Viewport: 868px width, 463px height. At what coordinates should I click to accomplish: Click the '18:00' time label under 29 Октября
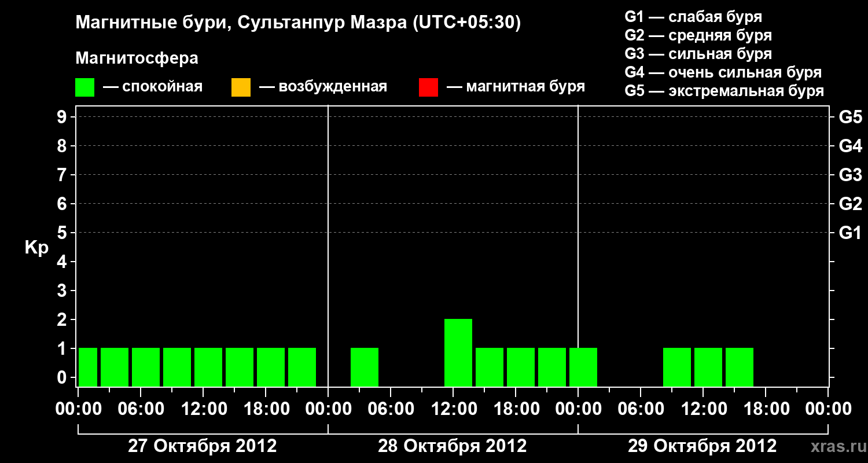(766, 409)
